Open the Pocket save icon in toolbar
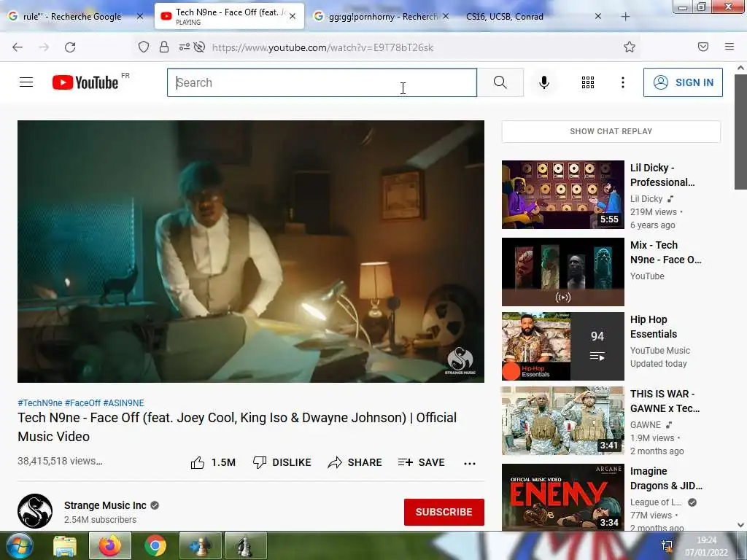This screenshot has width=747, height=560. [x=703, y=47]
